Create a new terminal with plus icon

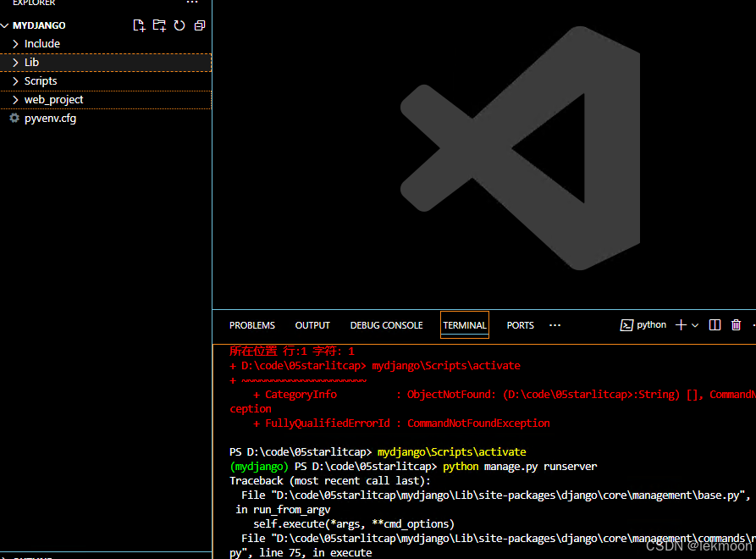681,325
